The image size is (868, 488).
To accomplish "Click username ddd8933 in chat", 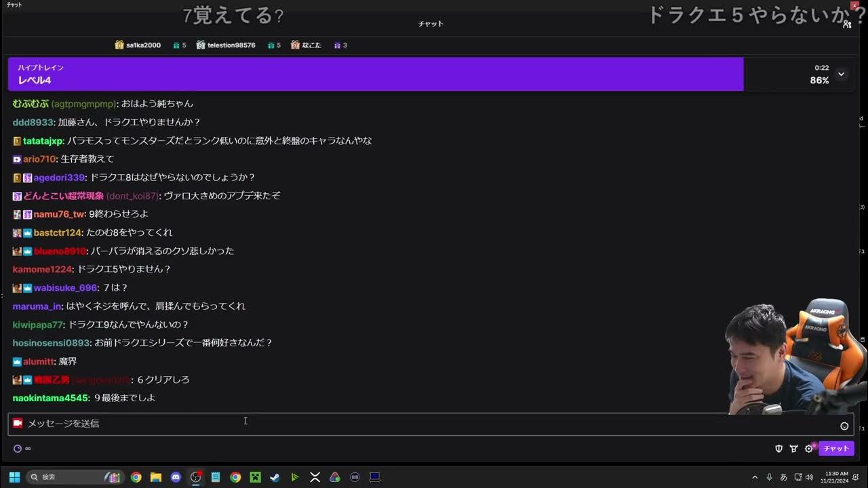I will (x=33, y=123).
